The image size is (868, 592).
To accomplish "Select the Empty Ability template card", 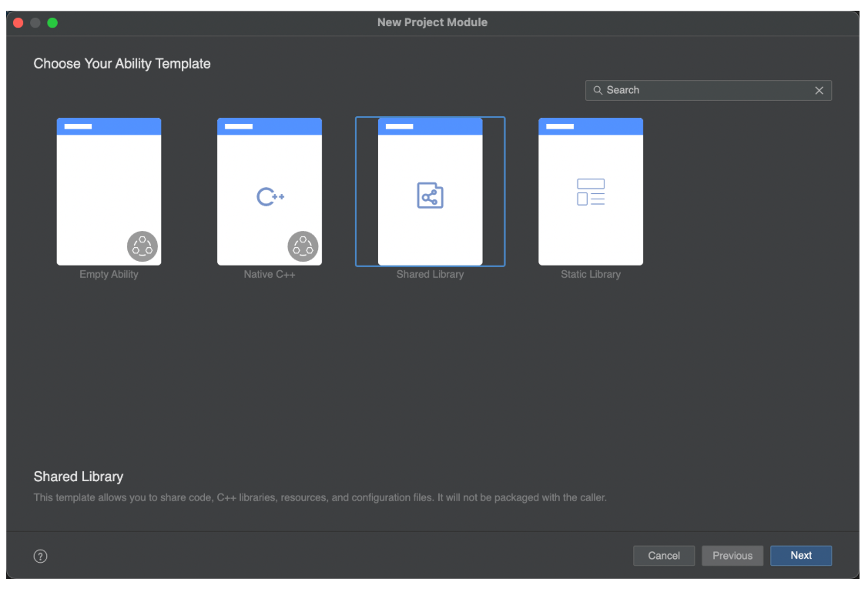I will (x=109, y=192).
